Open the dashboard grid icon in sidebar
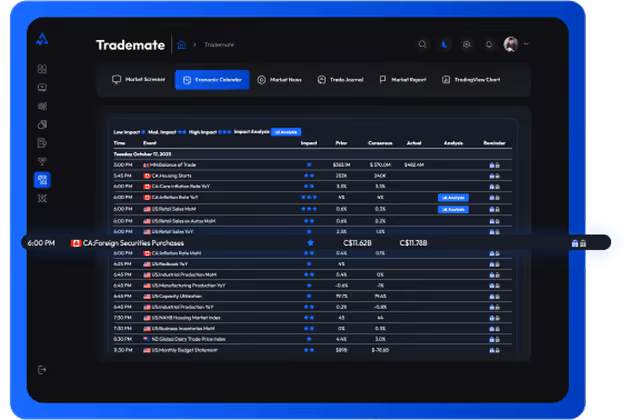Viewport: 633px width, 420px height. coord(41,69)
